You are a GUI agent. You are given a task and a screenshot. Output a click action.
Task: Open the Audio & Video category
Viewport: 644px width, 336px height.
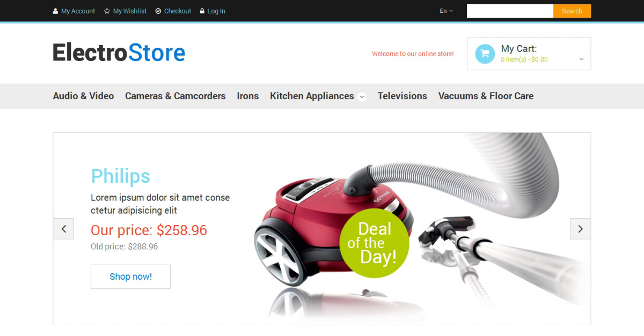click(83, 96)
